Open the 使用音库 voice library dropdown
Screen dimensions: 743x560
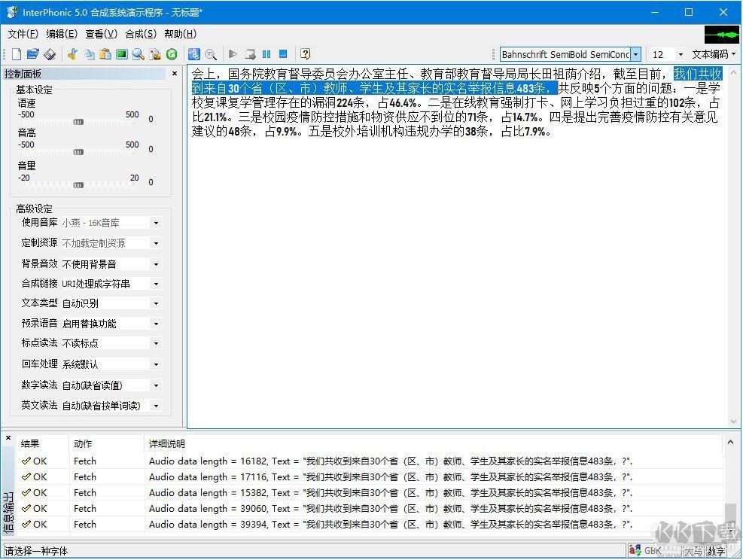pyautogui.click(x=155, y=223)
